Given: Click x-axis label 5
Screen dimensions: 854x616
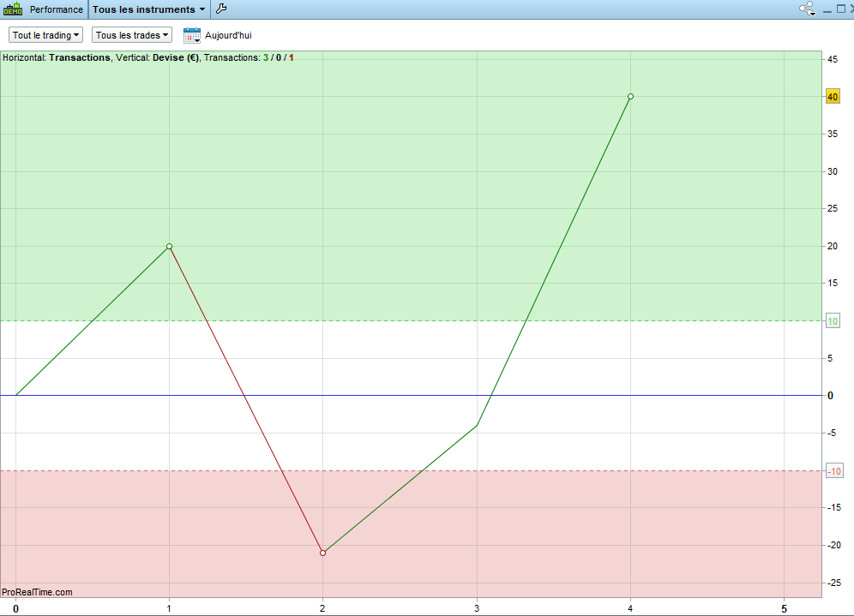Looking at the screenshot, I should [785, 609].
